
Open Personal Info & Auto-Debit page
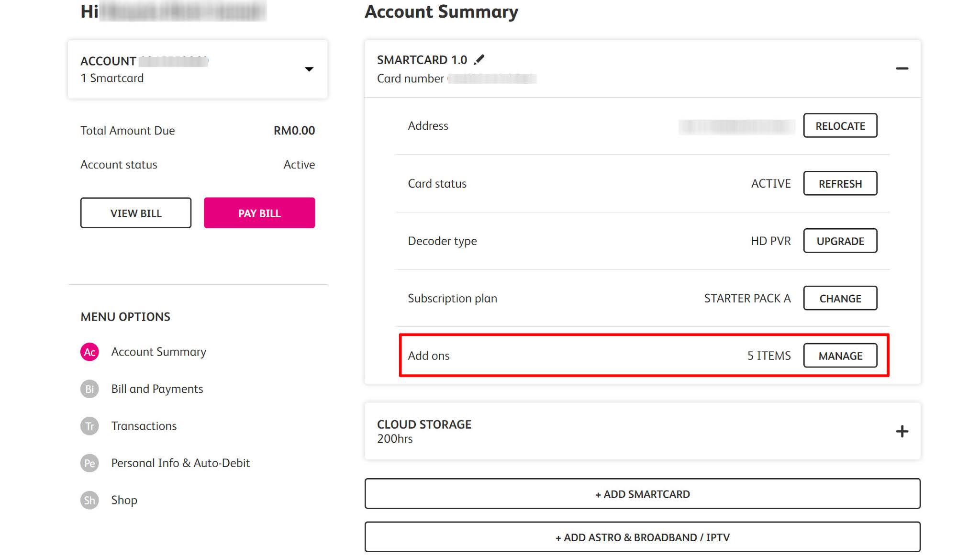(x=180, y=463)
